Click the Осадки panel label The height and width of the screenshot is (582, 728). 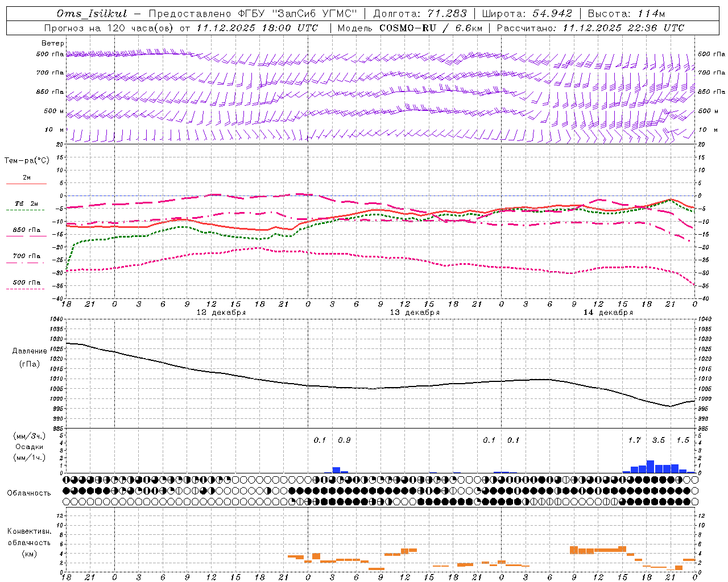(29, 447)
